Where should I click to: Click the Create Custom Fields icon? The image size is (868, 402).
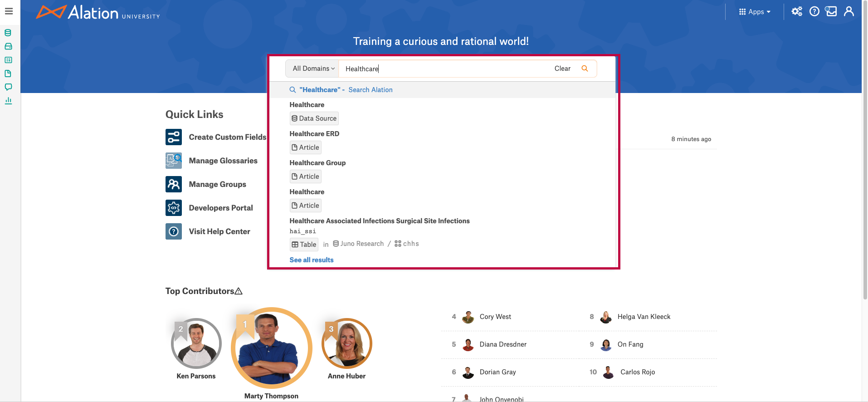174,137
